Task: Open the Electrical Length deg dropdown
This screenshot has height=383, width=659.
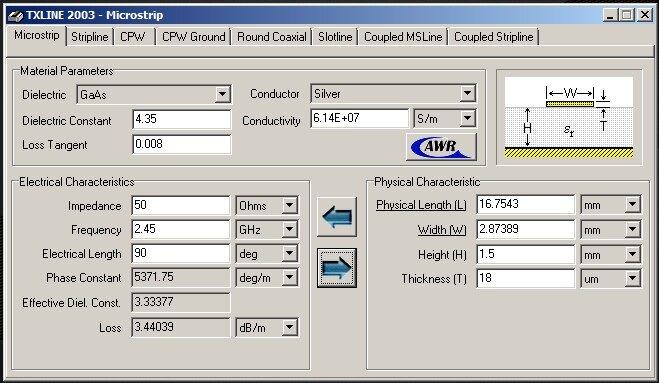Action: pyautogui.click(x=289, y=254)
